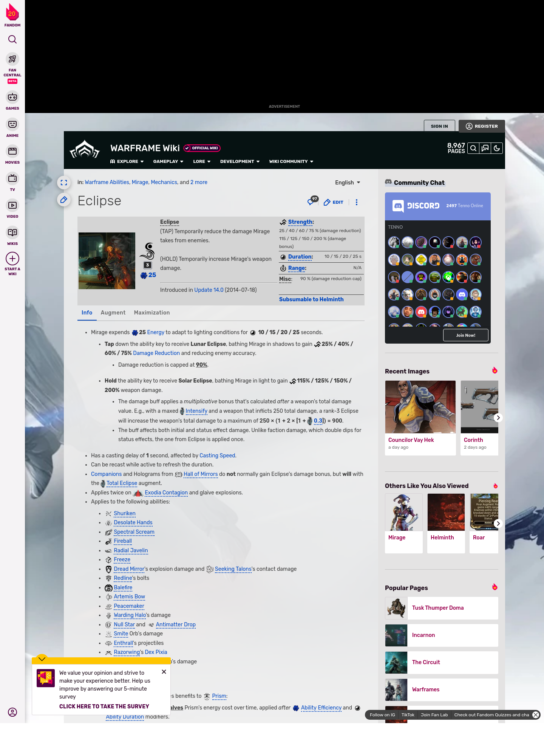
Task: Open the Helminth recommended page card
Action: click(x=446, y=524)
